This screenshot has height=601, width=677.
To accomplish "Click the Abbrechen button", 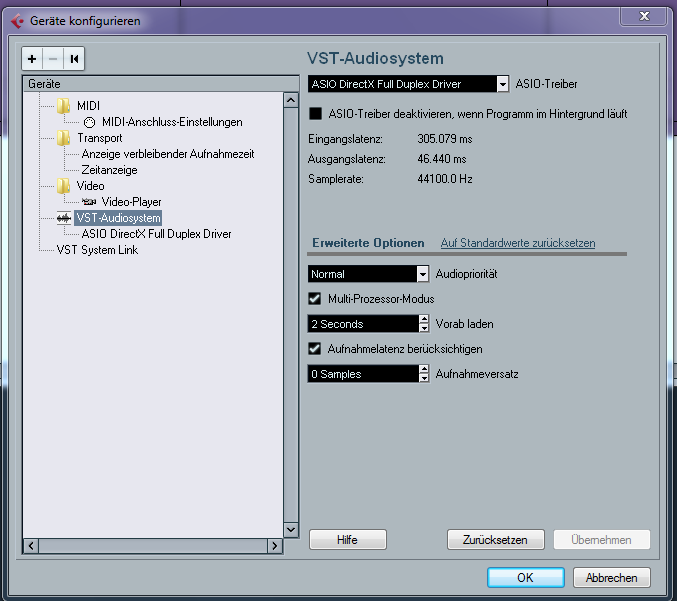I will tap(611, 578).
